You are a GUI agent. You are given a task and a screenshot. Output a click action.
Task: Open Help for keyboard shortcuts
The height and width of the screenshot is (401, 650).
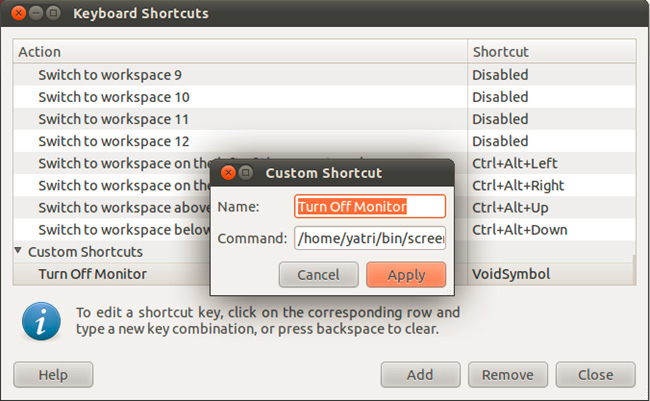click(x=53, y=375)
